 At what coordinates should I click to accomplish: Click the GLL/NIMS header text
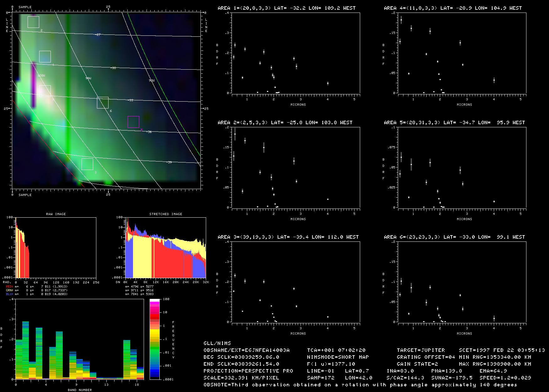(x=217, y=343)
